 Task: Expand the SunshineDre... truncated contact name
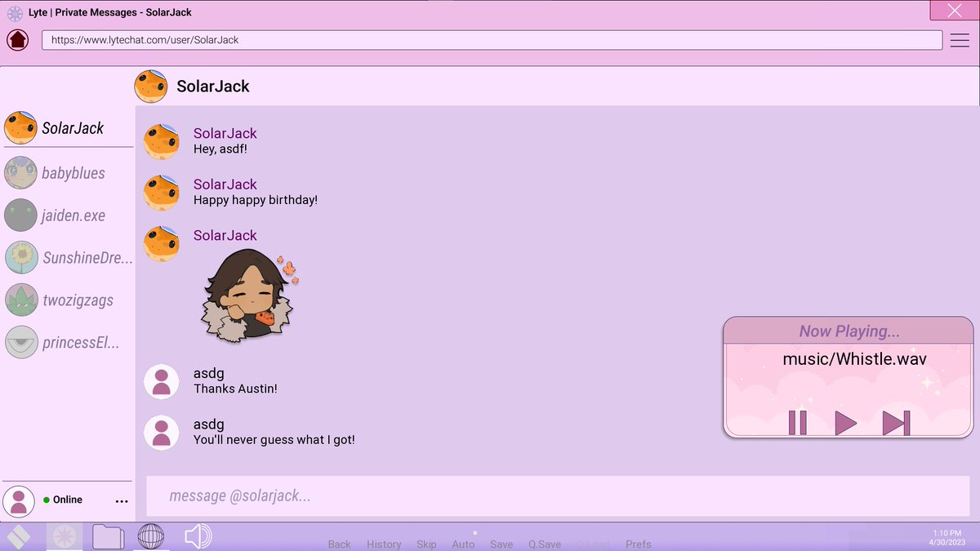click(x=90, y=257)
